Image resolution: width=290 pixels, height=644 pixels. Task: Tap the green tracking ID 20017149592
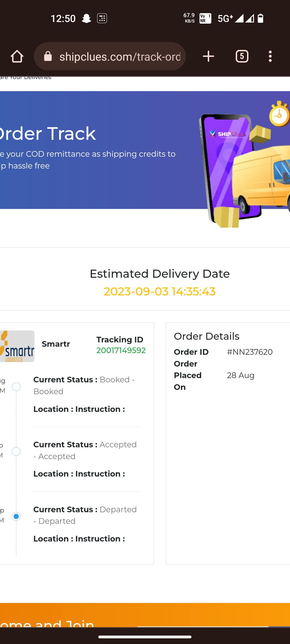point(121,350)
